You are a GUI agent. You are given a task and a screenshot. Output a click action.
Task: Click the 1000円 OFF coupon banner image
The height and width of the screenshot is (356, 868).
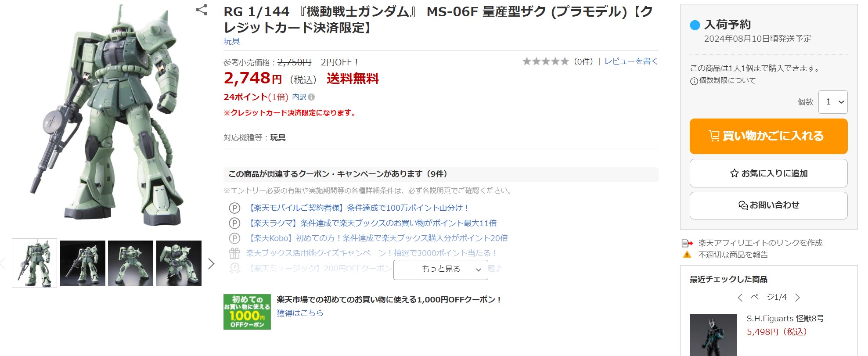pyautogui.click(x=247, y=312)
